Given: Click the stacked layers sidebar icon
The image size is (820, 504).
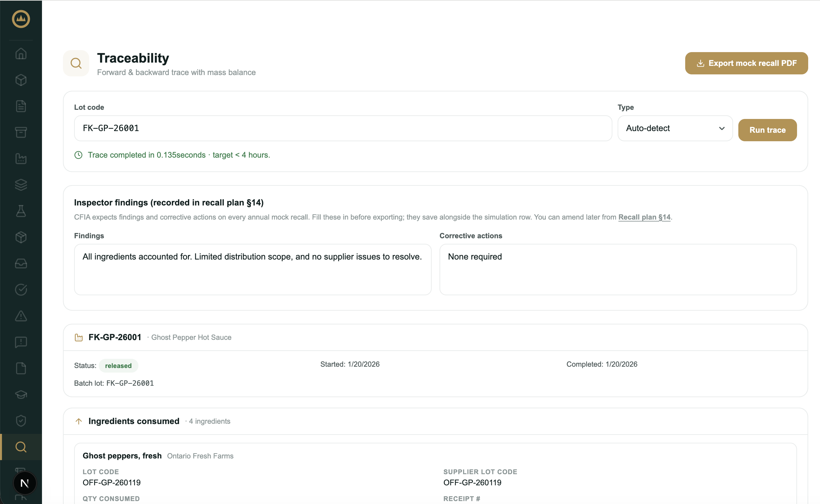Looking at the screenshot, I should click(21, 185).
